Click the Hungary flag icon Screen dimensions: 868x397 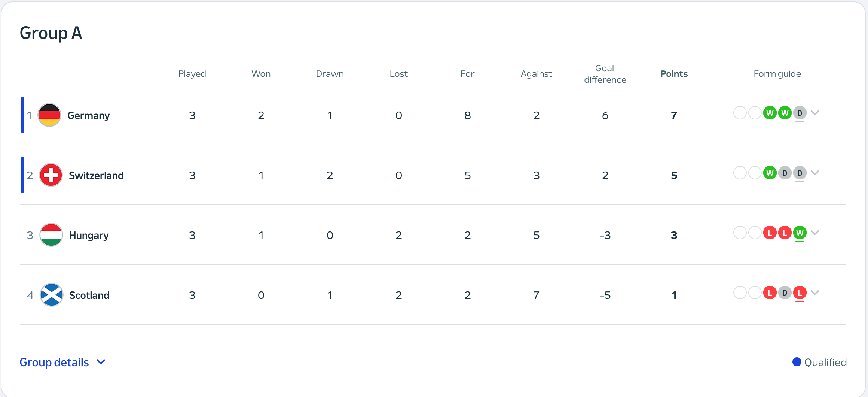51,235
